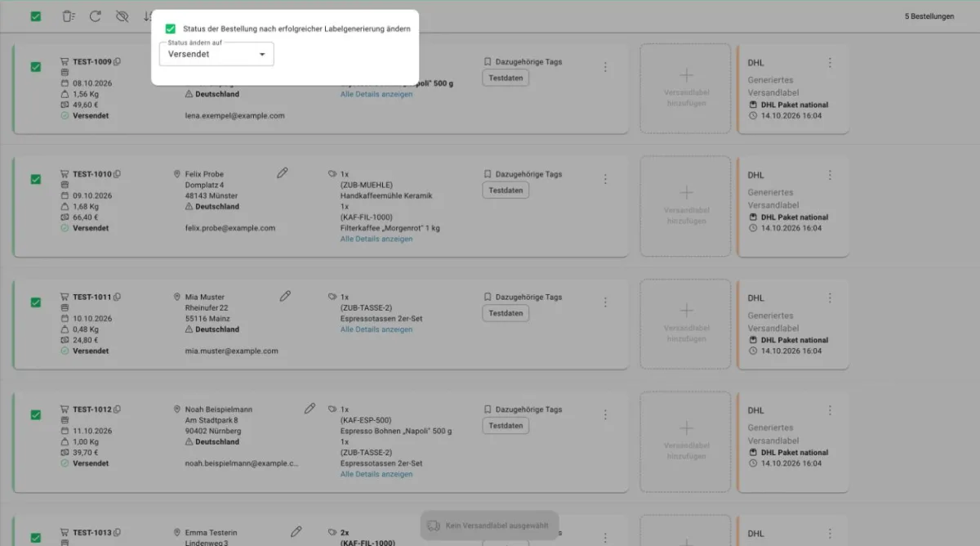
Task: Add a Versandlabel to order TEST-1011
Action: pyautogui.click(x=686, y=324)
